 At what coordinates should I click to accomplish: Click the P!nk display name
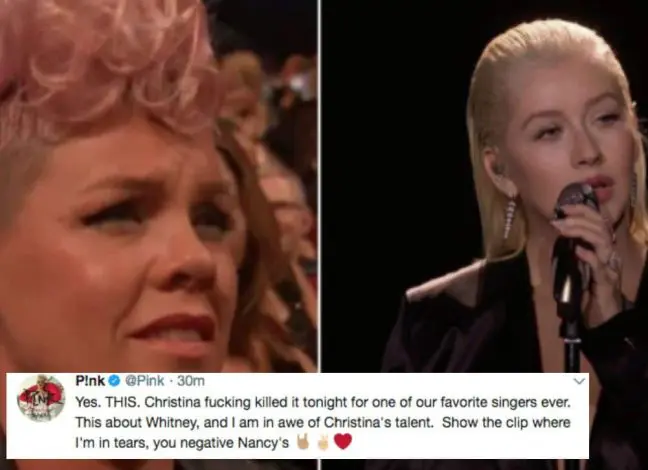(x=90, y=381)
